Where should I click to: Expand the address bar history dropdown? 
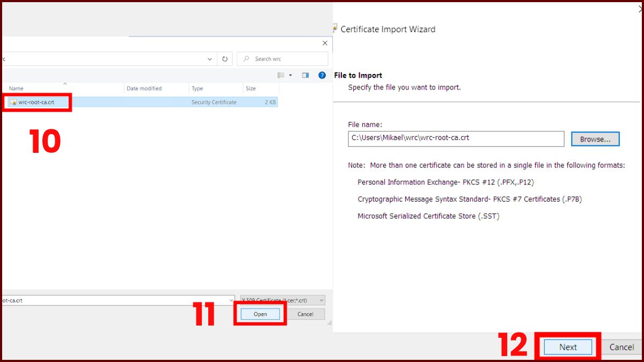point(210,58)
